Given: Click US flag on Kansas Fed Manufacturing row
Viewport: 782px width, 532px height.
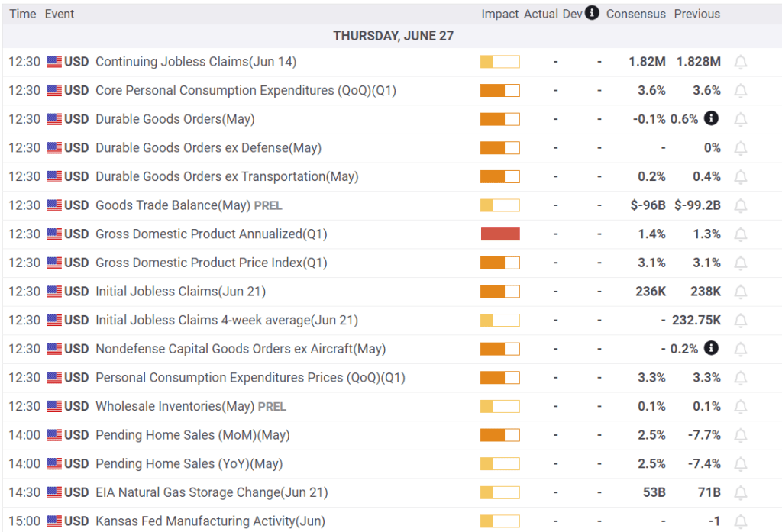Looking at the screenshot, I should click(x=54, y=521).
